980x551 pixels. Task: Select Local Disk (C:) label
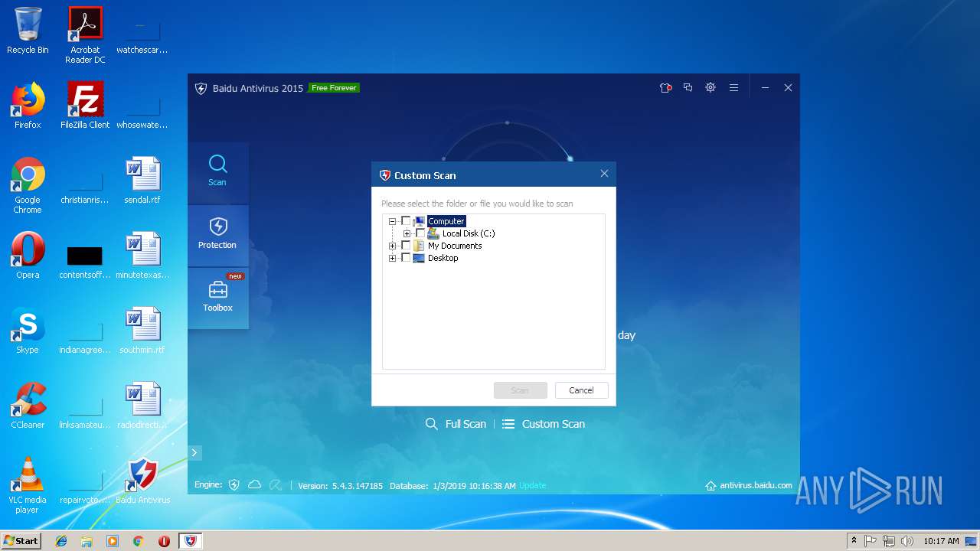pos(469,233)
